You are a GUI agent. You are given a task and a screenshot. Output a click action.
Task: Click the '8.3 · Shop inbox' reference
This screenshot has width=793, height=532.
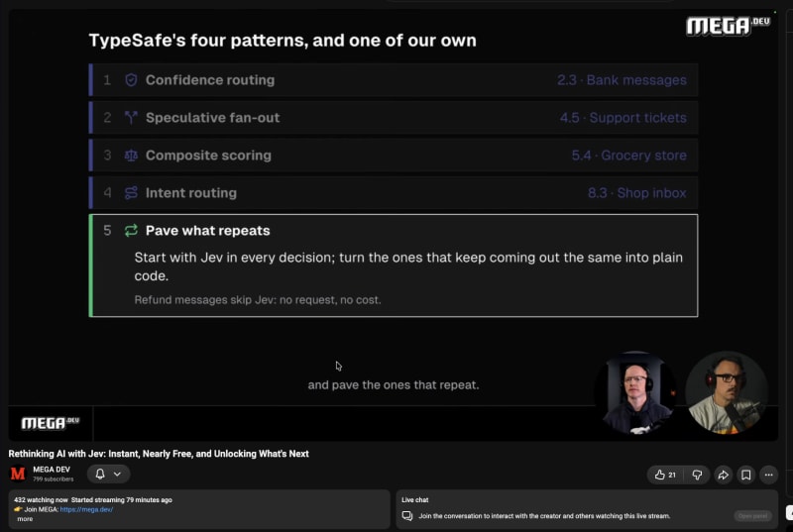636,193
